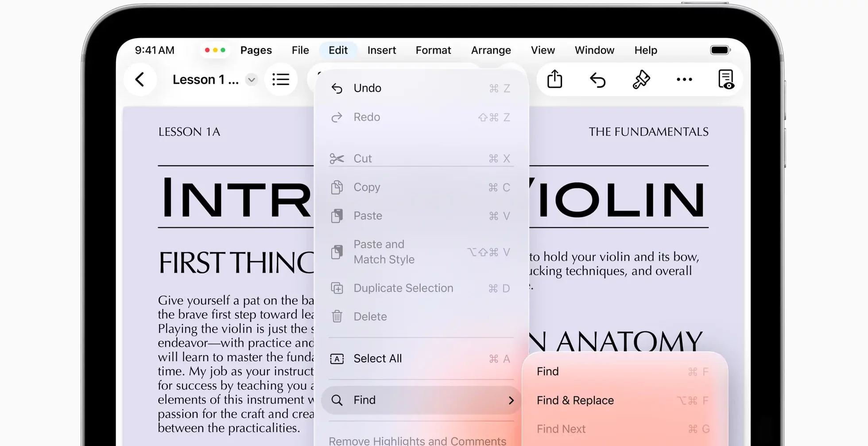Click the undo arrow in toolbar
Image resolution: width=868 pixels, height=446 pixels.
597,80
